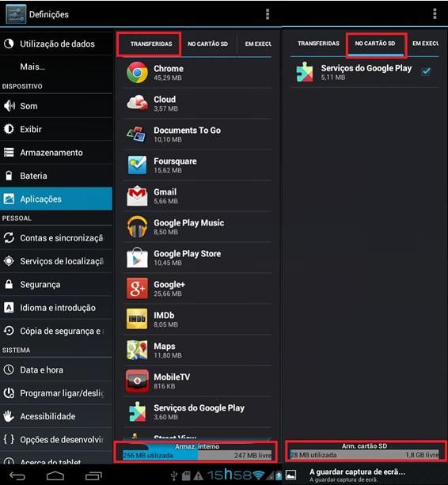Image resolution: width=448 pixels, height=485 pixels.
Task: Open Data e hora settings
Action: pos(56,369)
